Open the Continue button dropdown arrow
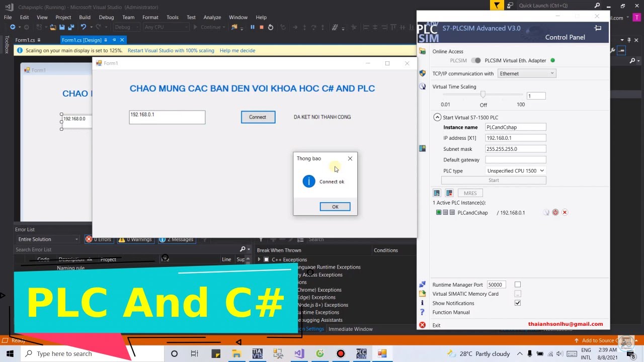The height and width of the screenshot is (362, 644). (x=224, y=27)
